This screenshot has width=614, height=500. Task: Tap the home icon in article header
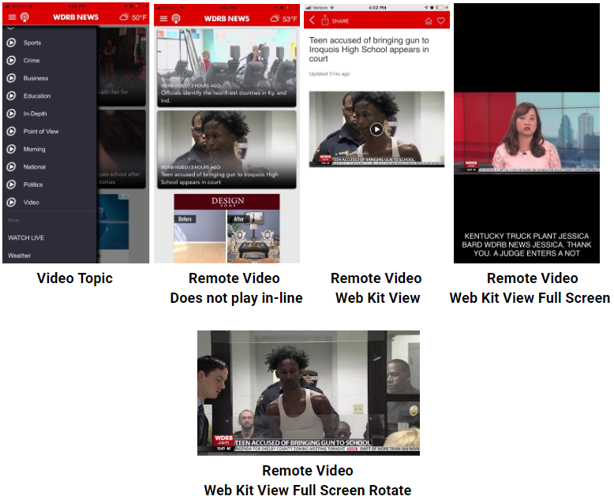[x=429, y=21]
